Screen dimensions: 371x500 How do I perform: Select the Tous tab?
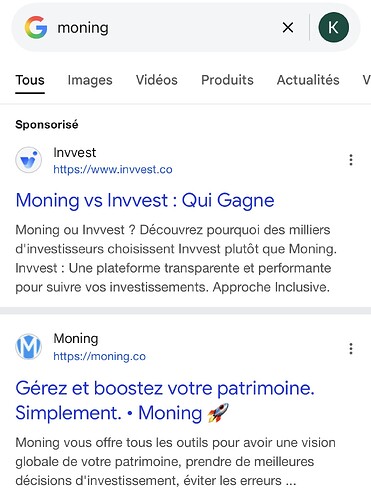[30, 80]
